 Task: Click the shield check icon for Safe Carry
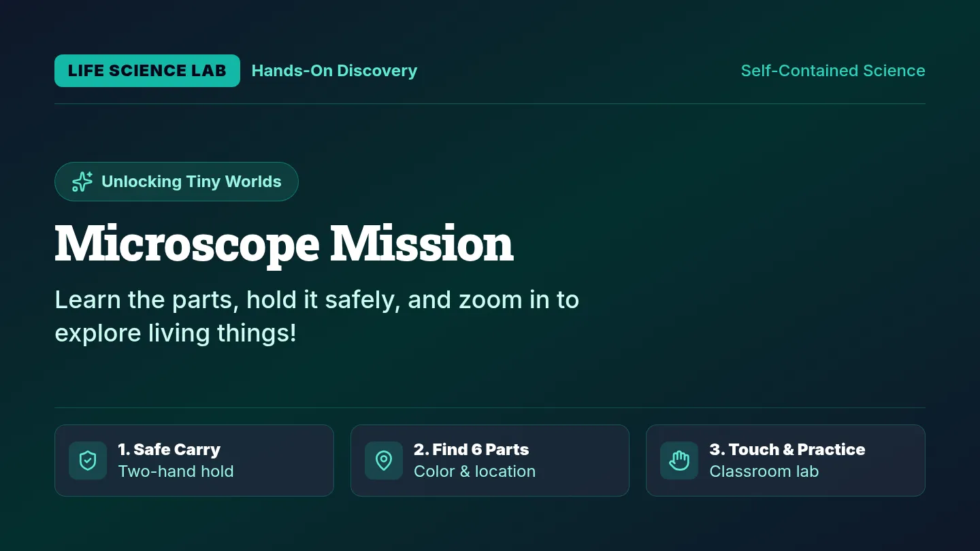88,461
